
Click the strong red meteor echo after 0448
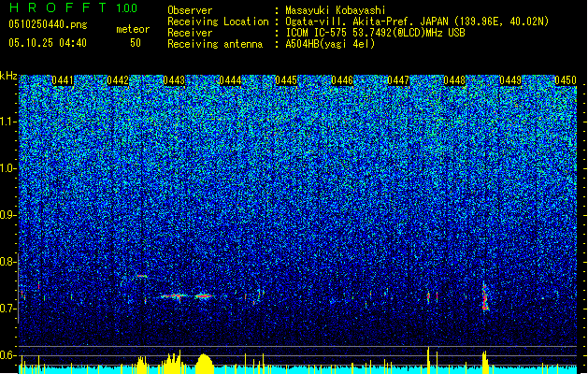[x=485, y=297]
